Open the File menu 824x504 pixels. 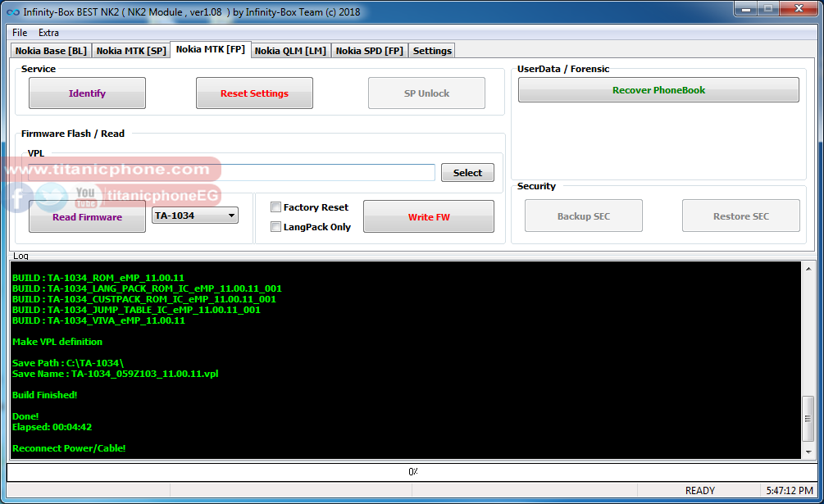20,33
